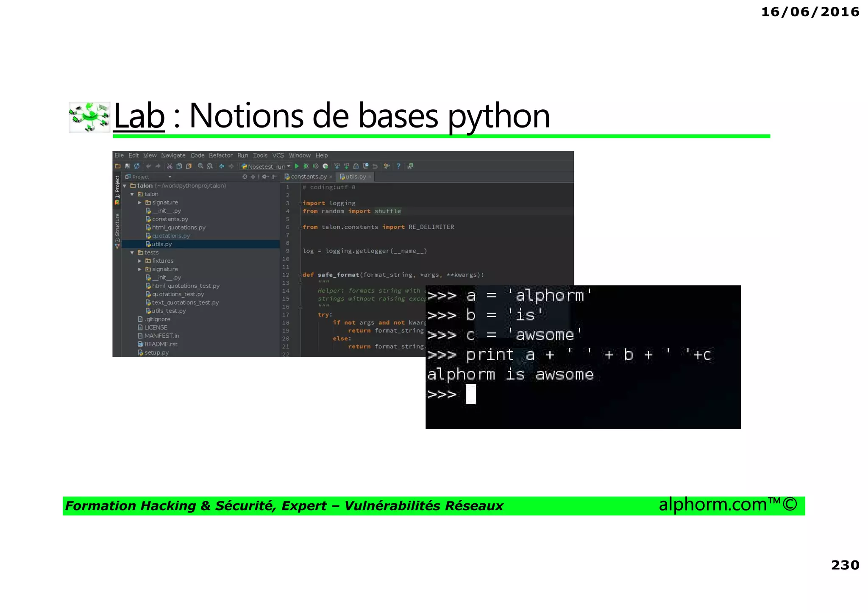The image size is (868, 613).
Task: Select utils_test.py in tests folder
Action: (x=166, y=311)
